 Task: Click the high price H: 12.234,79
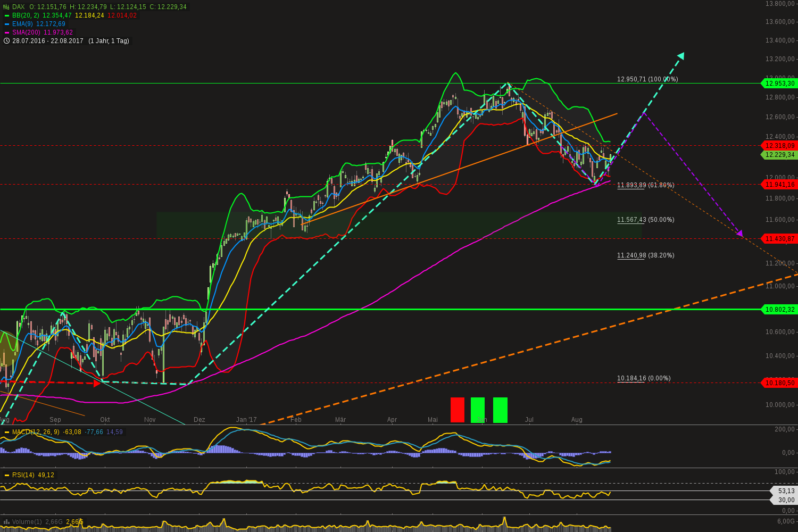(x=88, y=7)
